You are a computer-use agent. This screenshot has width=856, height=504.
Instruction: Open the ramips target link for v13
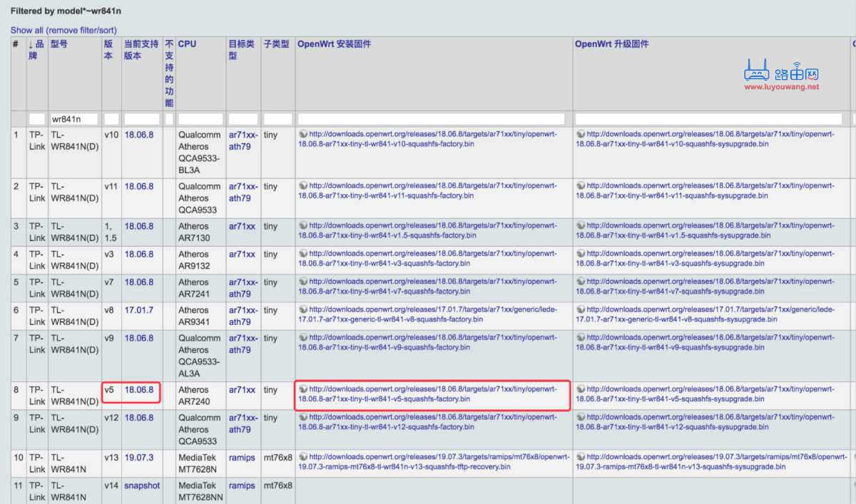[x=242, y=458]
